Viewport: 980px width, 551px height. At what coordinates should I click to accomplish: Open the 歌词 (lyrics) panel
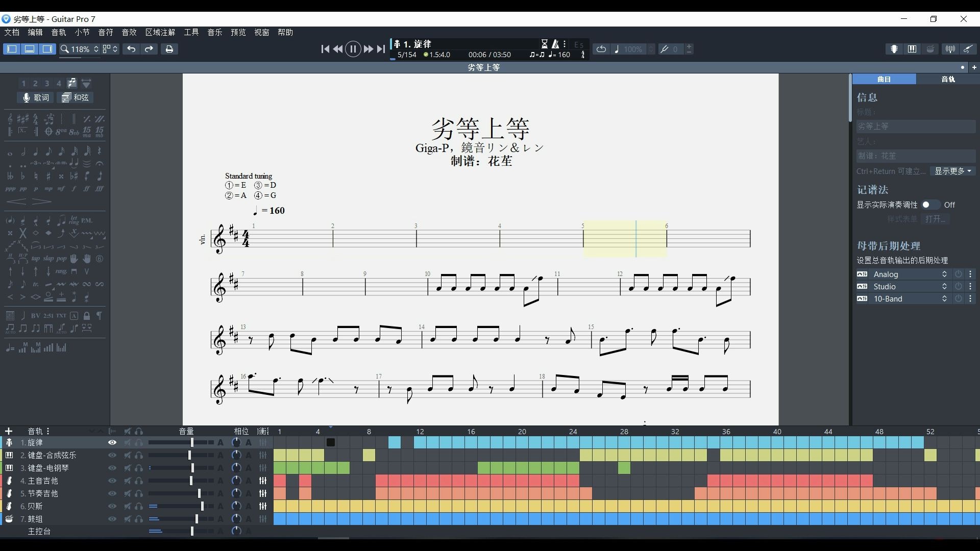36,97
